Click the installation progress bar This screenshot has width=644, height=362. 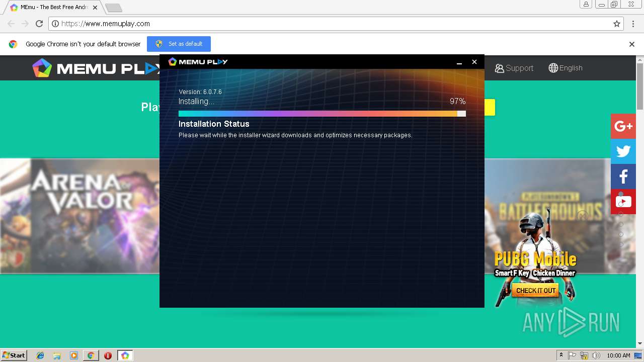[322, 114]
